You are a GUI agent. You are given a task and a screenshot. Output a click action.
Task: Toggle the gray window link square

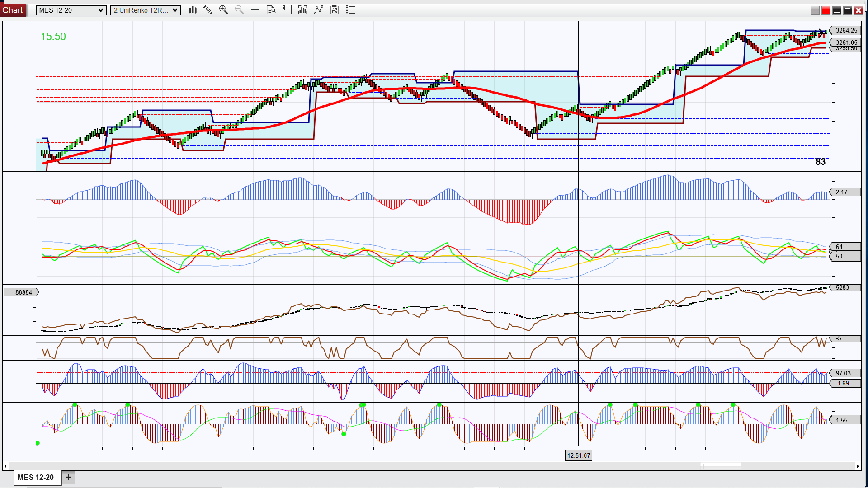(815, 10)
